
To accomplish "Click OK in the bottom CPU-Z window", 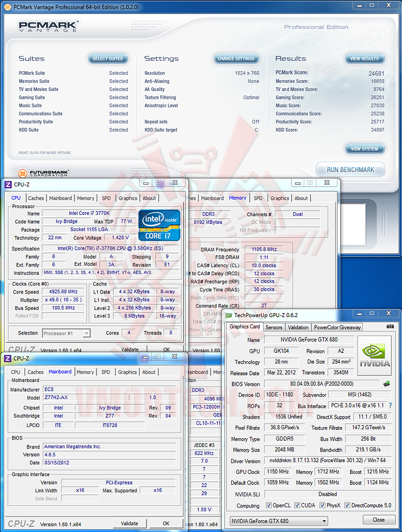I will 166,524.
